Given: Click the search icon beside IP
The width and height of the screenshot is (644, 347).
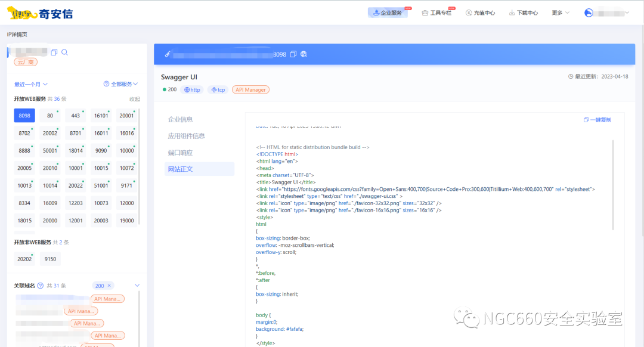Looking at the screenshot, I should tap(64, 52).
